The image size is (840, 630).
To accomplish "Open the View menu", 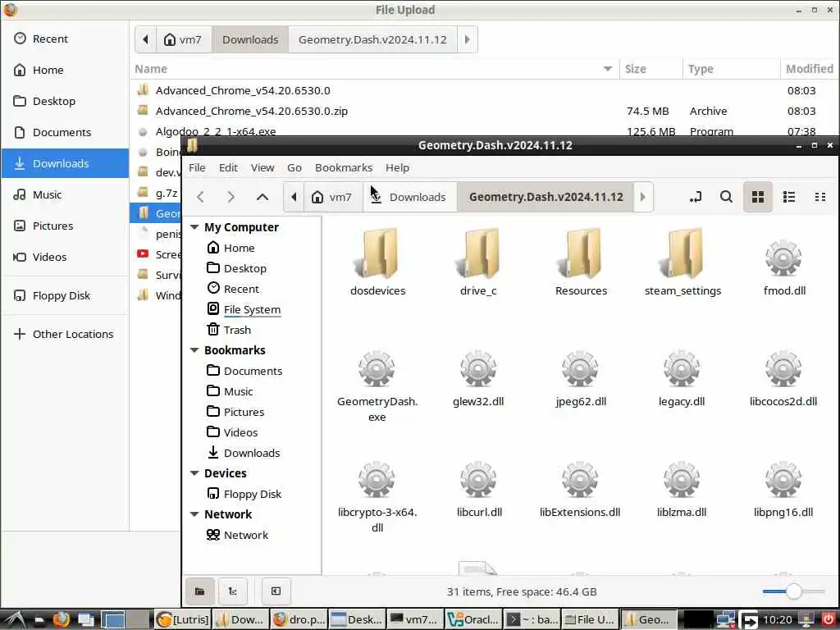I will tap(262, 167).
